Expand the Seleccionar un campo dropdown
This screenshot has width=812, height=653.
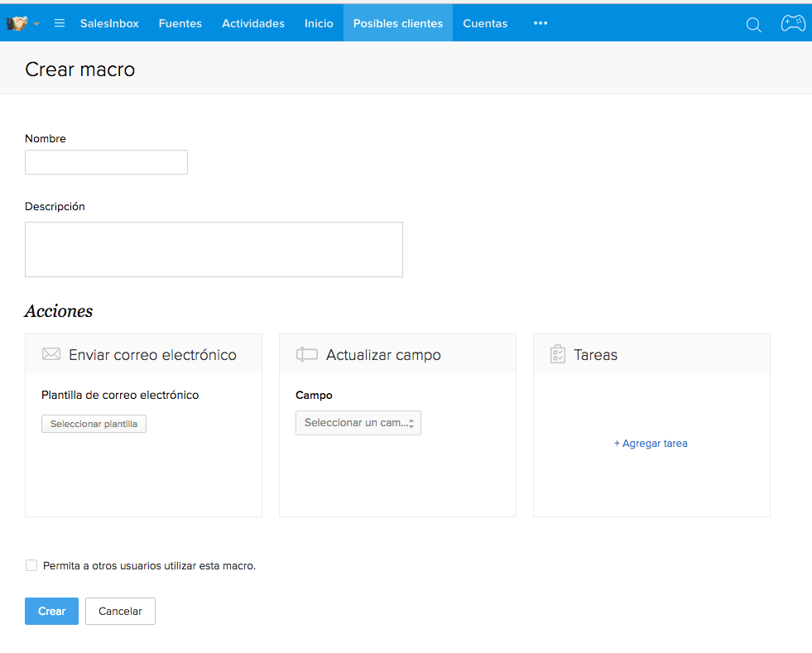pos(358,423)
